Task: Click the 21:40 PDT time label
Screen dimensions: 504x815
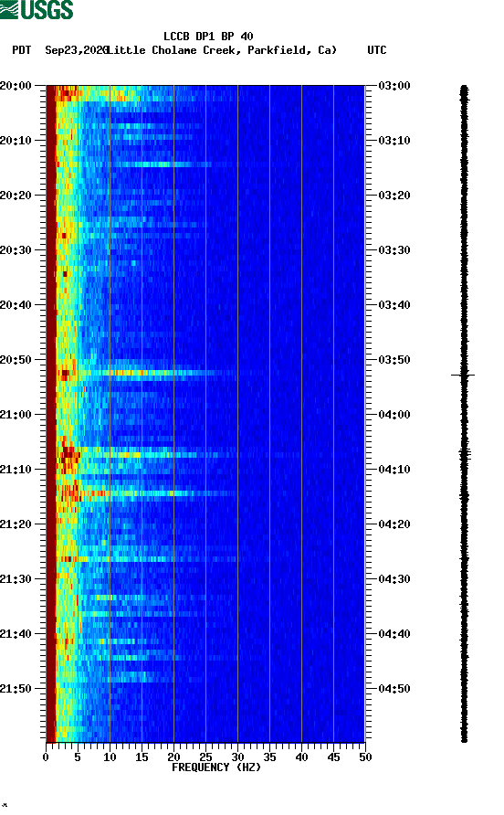Action: [x=16, y=634]
